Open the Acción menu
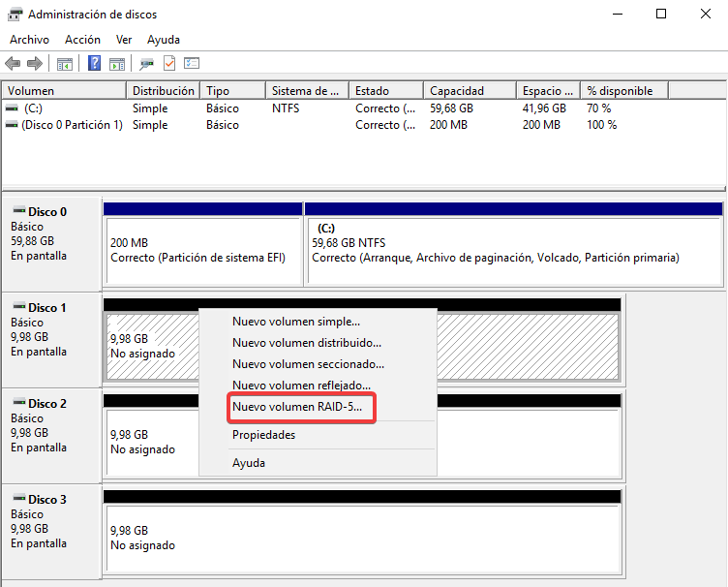 click(82, 40)
